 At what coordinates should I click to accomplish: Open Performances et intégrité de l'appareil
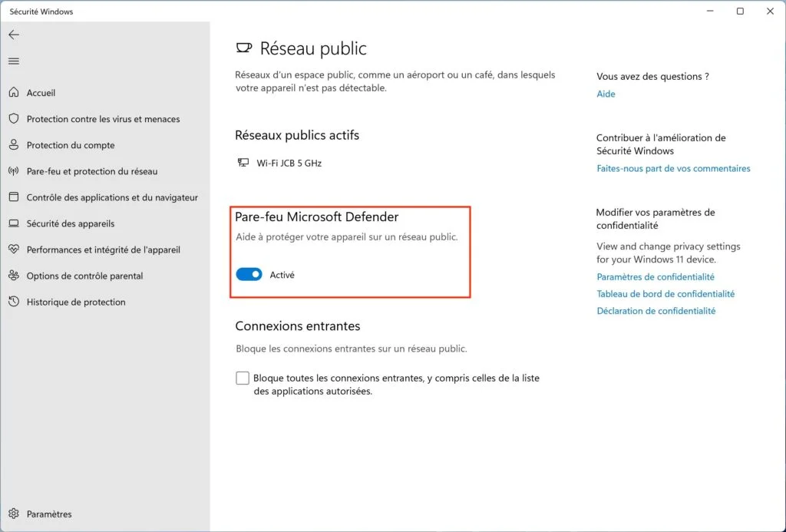pos(104,249)
